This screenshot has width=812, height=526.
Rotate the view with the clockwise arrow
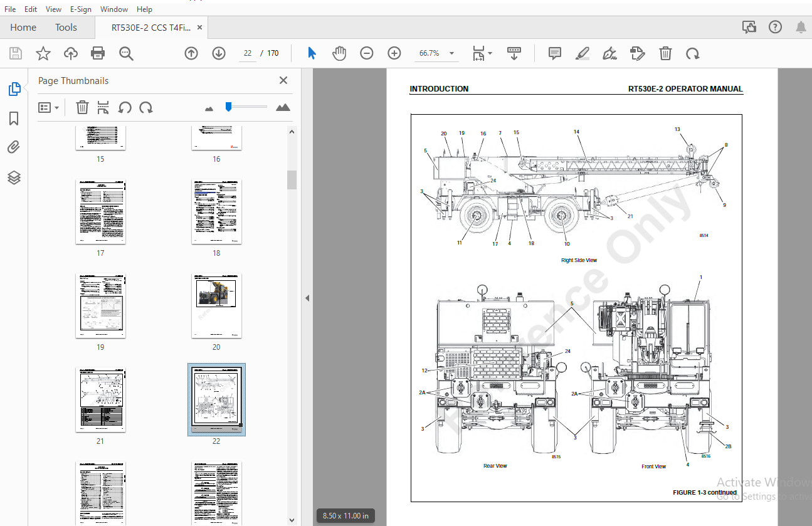coord(693,53)
